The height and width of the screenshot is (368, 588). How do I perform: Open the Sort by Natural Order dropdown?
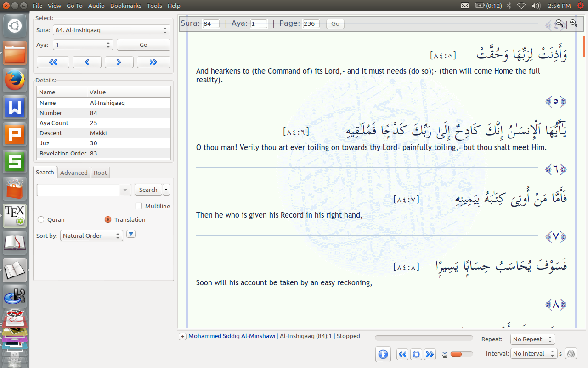91,236
